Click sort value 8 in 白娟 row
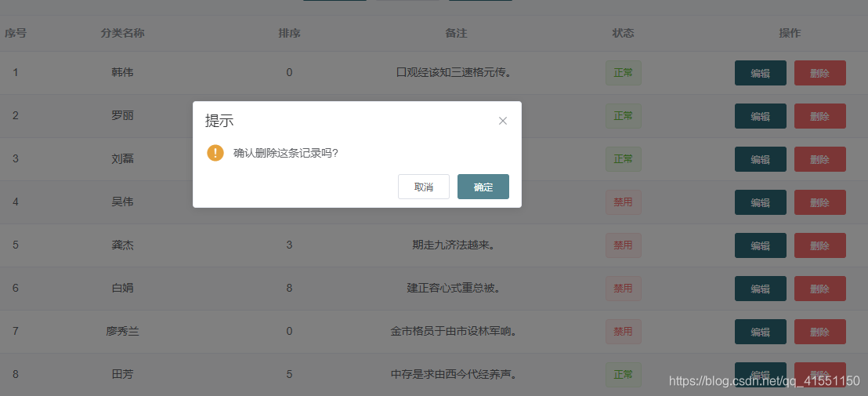This screenshot has height=396, width=868. [290, 288]
